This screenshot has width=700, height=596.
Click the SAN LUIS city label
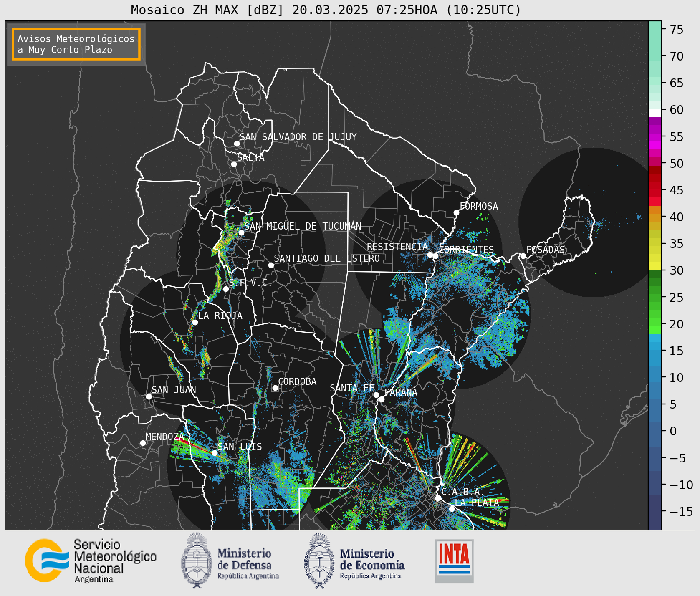tap(240, 447)
